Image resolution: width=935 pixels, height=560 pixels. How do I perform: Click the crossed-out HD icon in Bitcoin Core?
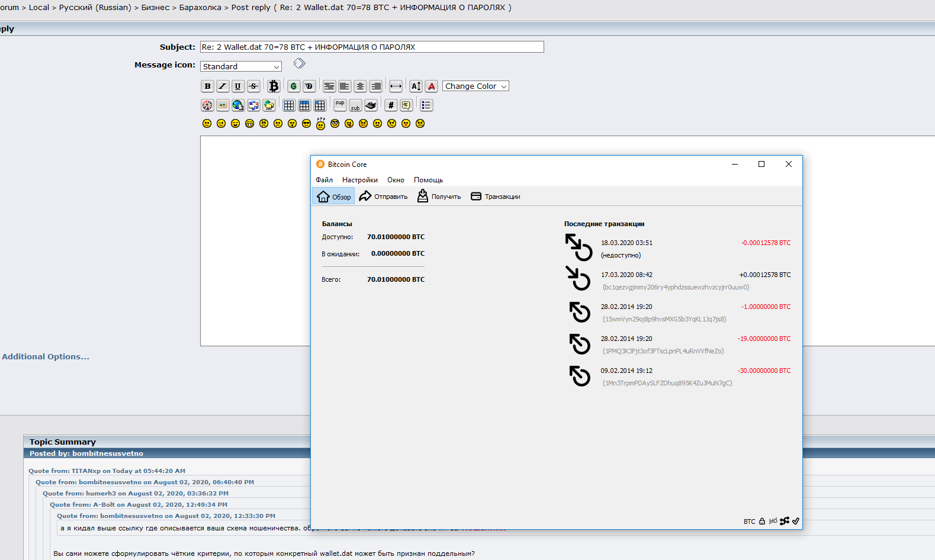773,522
